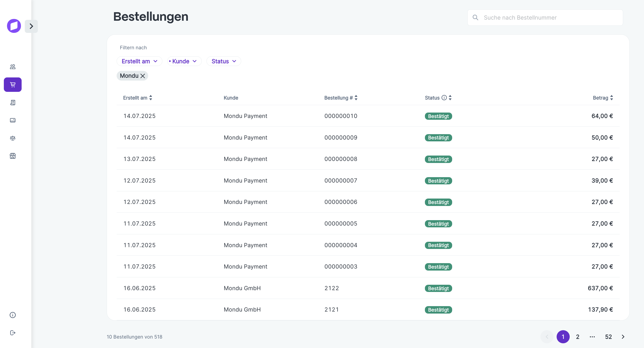Go to next page arrow

point(623,337)
